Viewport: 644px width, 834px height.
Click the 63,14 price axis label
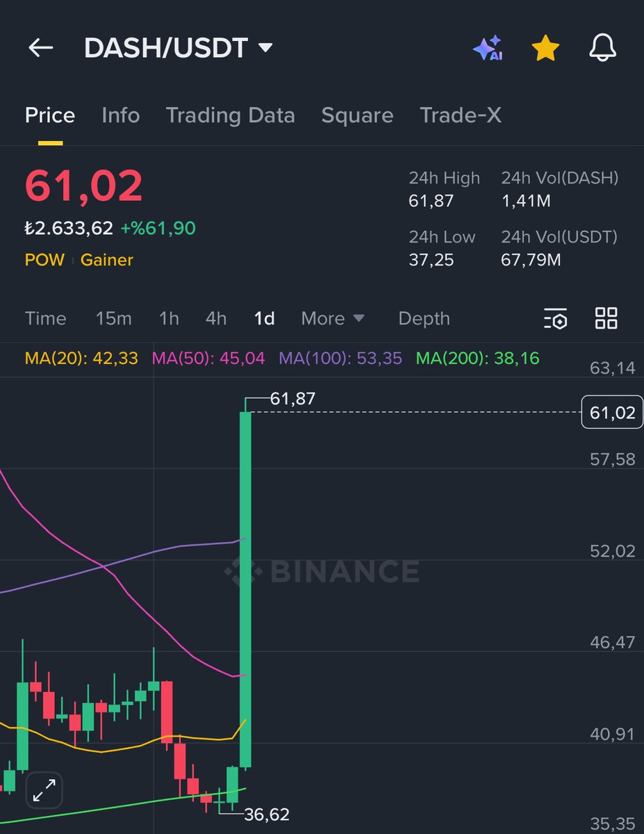tap(612, 368)
